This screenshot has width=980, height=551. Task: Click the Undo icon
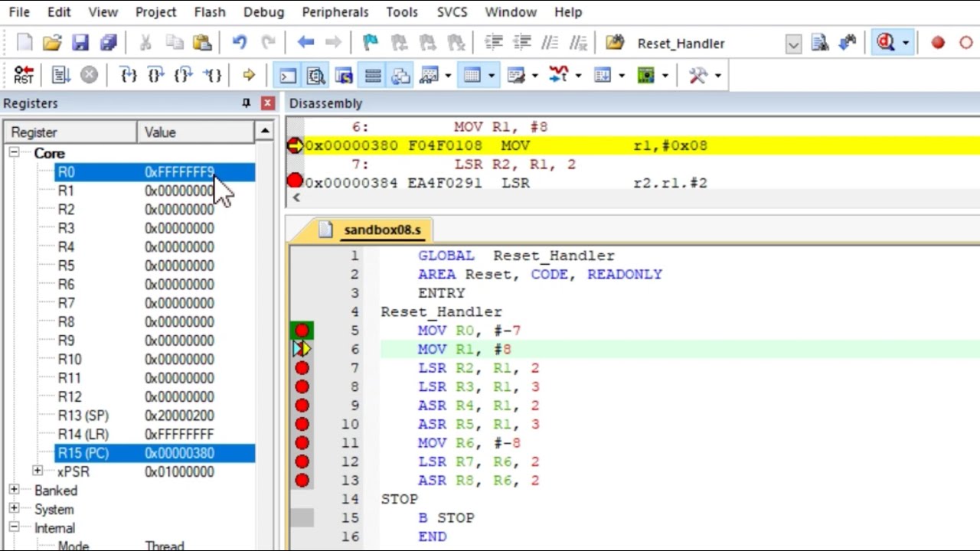click(240, 43)
